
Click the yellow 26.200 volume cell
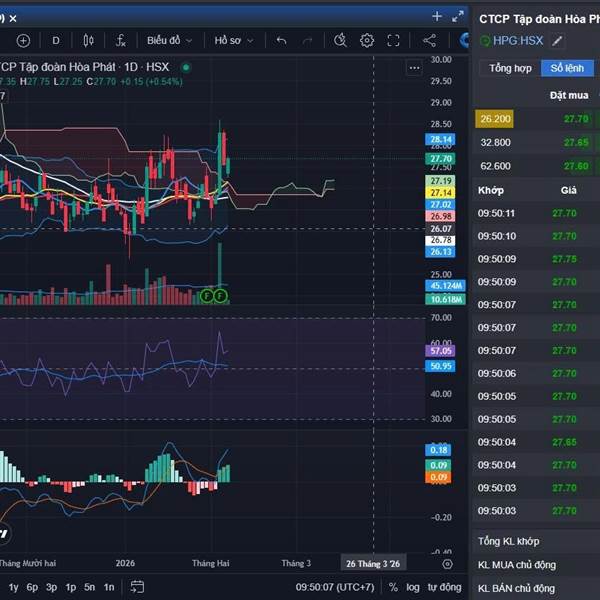coord(495,118)
